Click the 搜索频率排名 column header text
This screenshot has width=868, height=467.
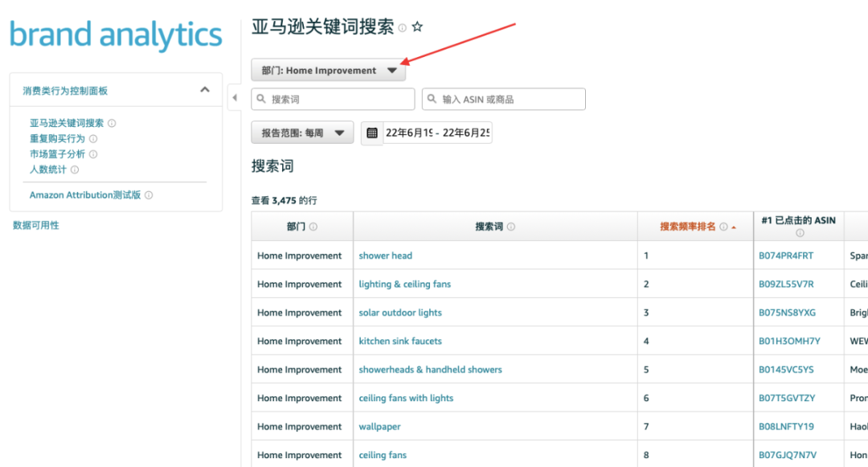(x=687, y=227)
